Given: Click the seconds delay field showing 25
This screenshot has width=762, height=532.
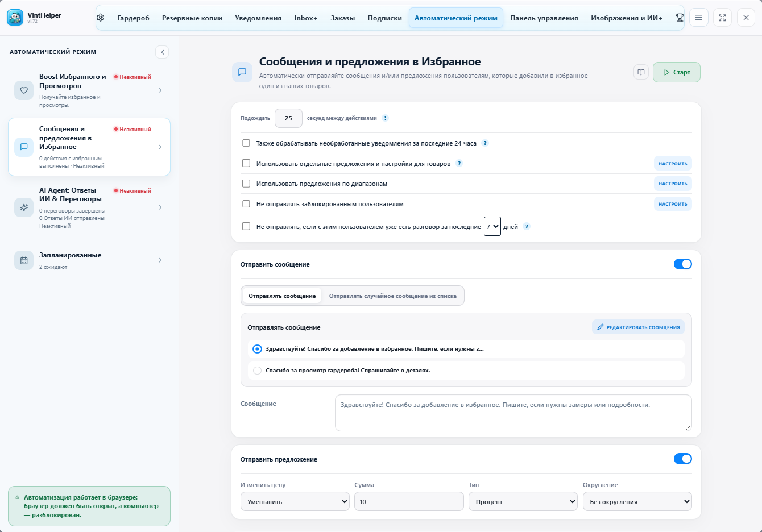Looking at the screenshot, I should coord(288,118).
